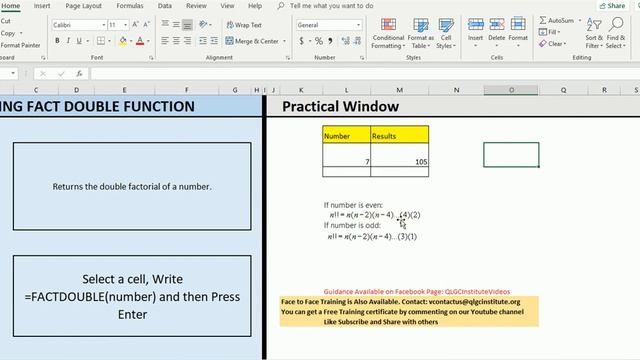Viewport: 640px width, 360px height.
Task: Insert cells button
Action: coord(476,33)
